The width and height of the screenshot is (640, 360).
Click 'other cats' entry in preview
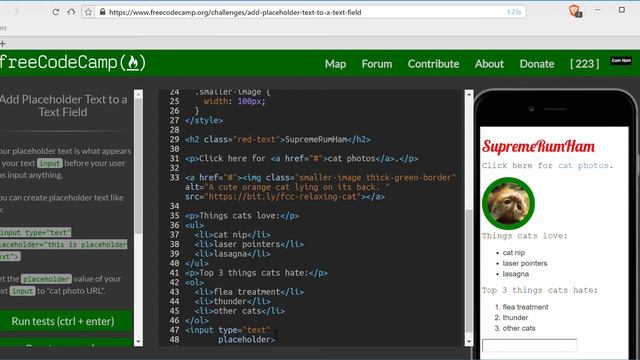tap(519, 328)
